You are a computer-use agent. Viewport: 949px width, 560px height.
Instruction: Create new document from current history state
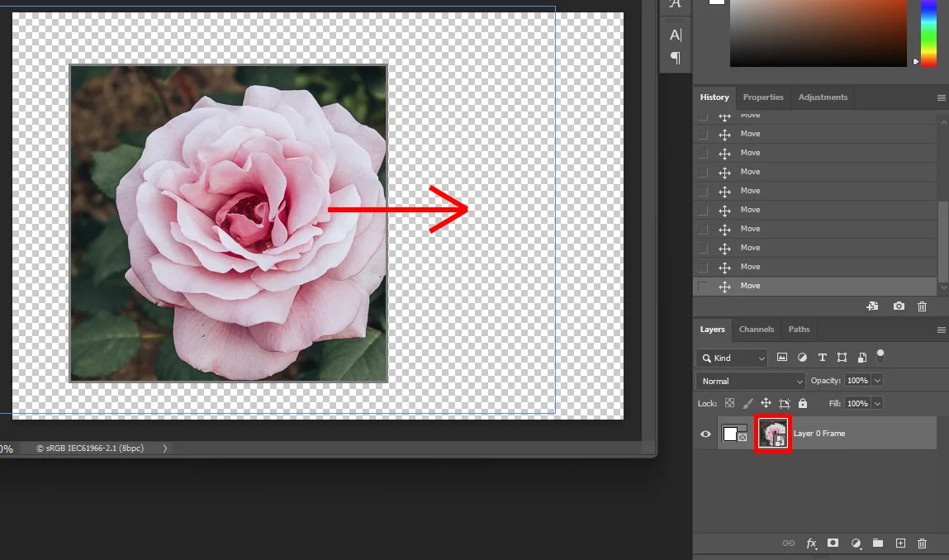(x=872, y=306)
